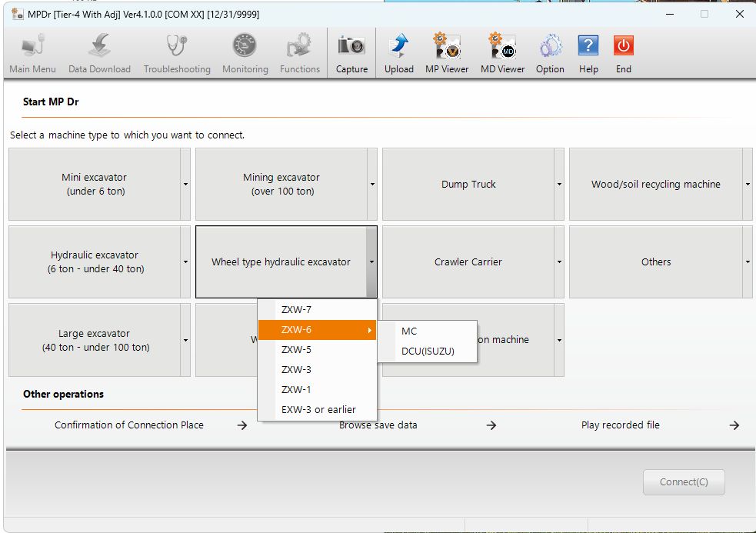Viewport: 756px width, 533px height.
Task: Open the Browse save data link
Action: coord(378,425)
